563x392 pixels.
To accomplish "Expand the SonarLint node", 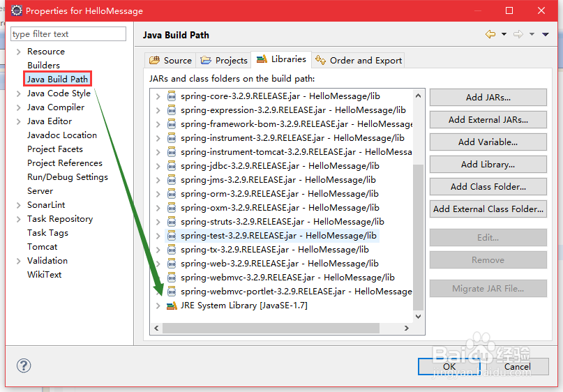I will click(x=18, y=205).
